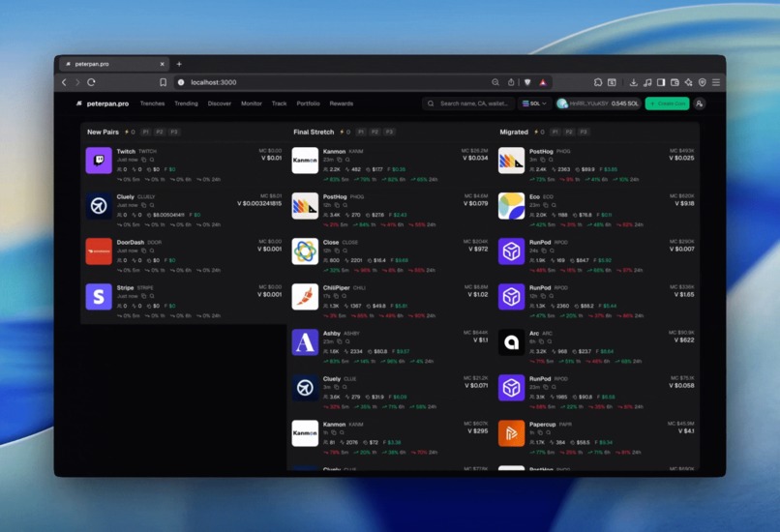Click the search icon in the Stripe row

coord(152,296)
